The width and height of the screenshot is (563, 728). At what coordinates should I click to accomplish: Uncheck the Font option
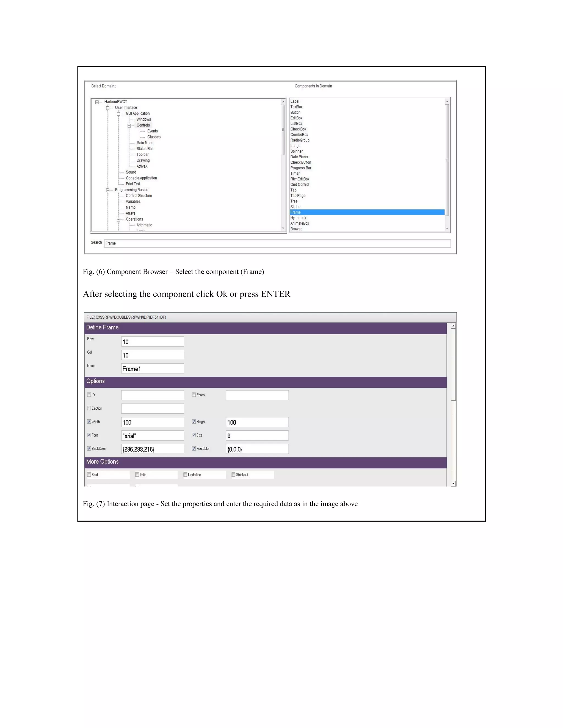[89, 435]
